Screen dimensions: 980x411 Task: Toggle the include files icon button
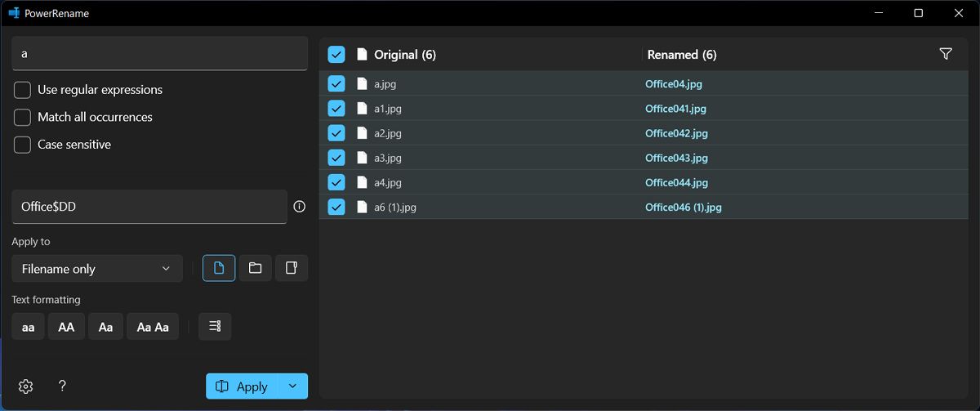219,268
